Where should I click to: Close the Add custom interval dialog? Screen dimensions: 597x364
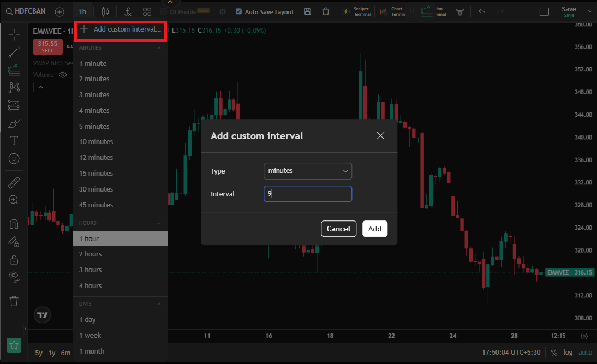pyautogui.click(x=380, y=135)
